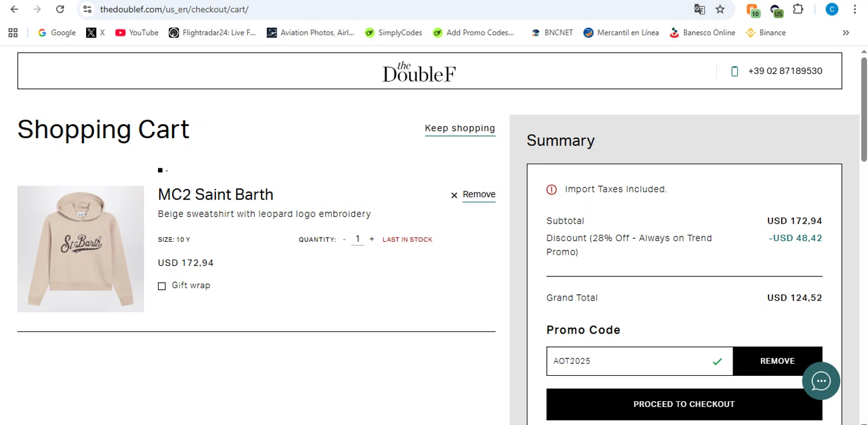Open the BNCNET bookmark
Viewport: 868px width, 425px height.
pos(552,33)
